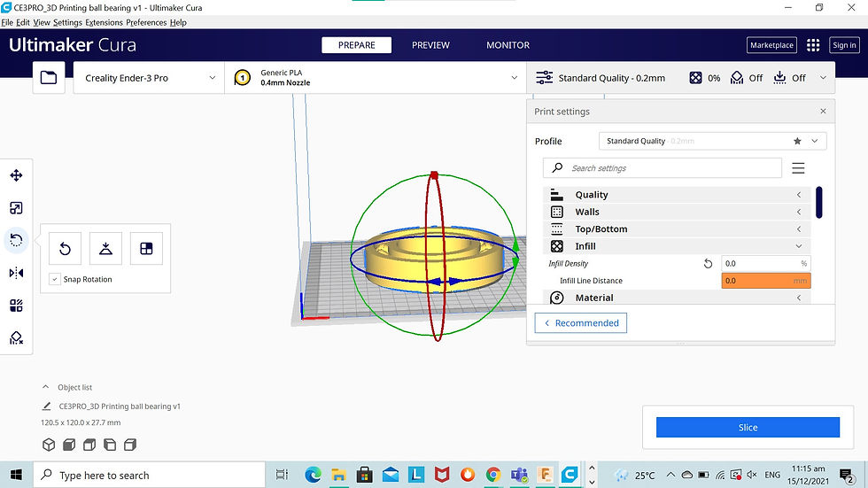The image size is (868, 488).
Task: Open the Standard Quality profile dropdown
Action: pos(712,141)
